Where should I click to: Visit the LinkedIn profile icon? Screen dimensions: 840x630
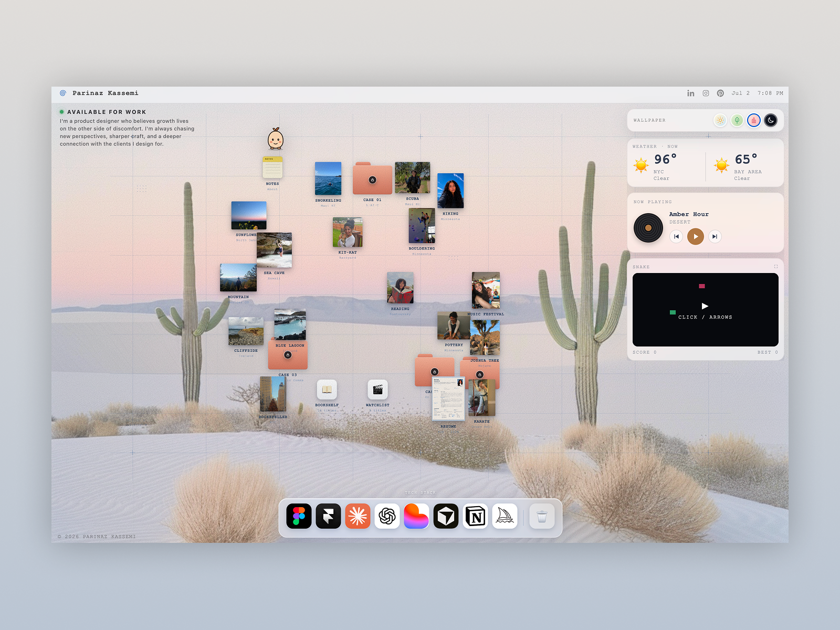click(x=691, y=93)
